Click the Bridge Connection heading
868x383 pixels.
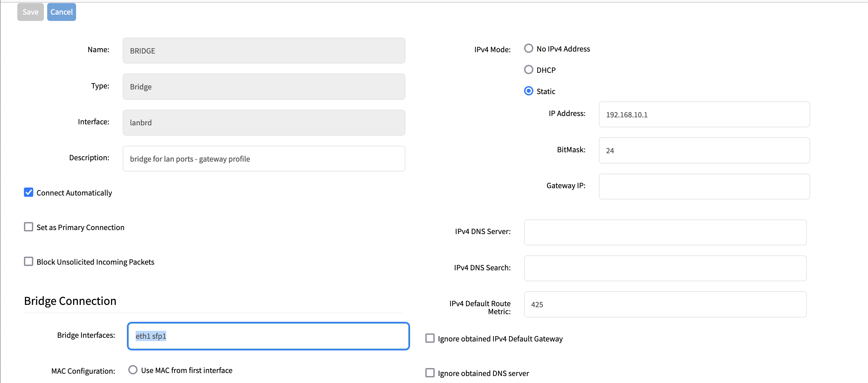[x=70, y=301]
